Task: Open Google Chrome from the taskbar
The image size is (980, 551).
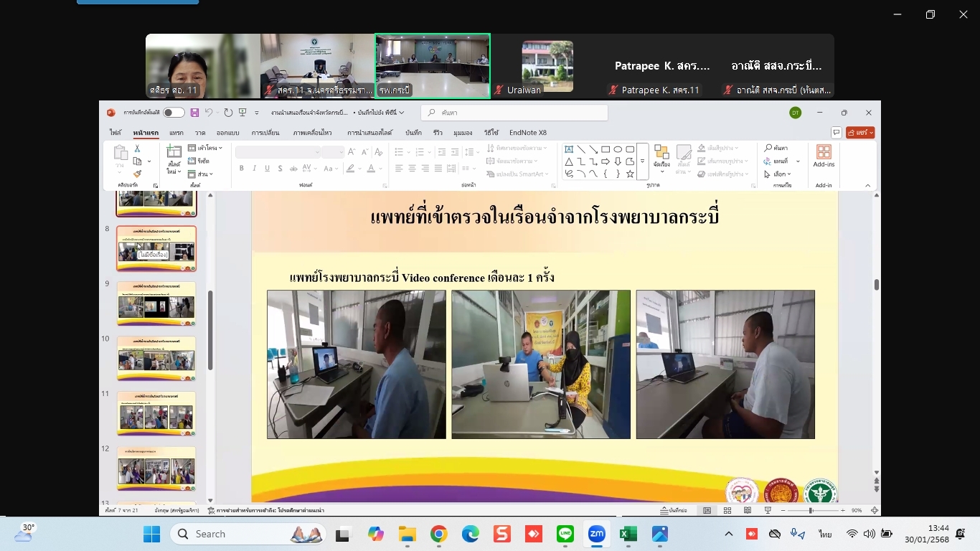Action: pos(439,534)
